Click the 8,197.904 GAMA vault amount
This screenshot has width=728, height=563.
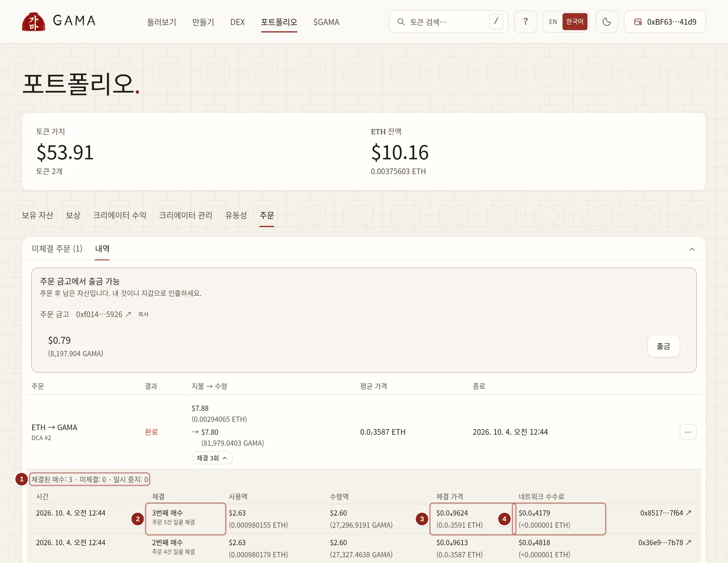75,354
